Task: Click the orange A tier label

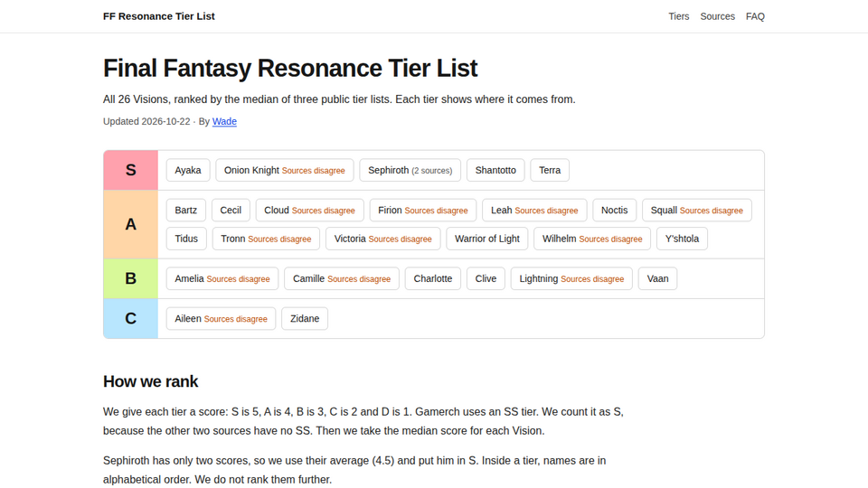Action: (130, 224)
